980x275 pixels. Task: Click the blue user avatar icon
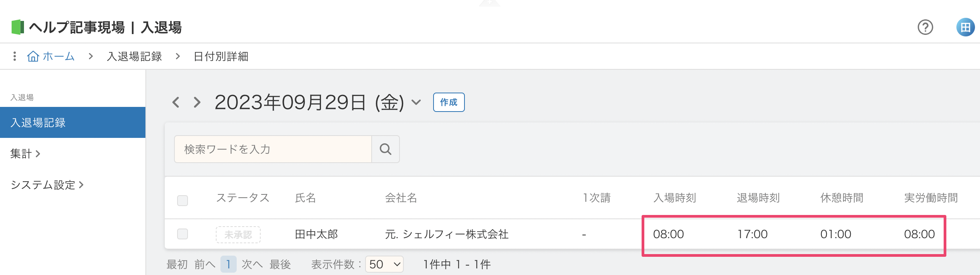point(965,27)
